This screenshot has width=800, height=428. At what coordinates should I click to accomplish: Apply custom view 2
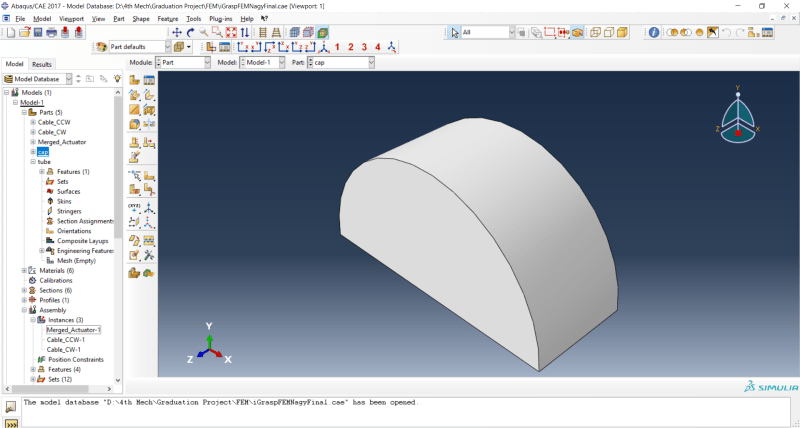pyautogui.click(x=351, y=47)
